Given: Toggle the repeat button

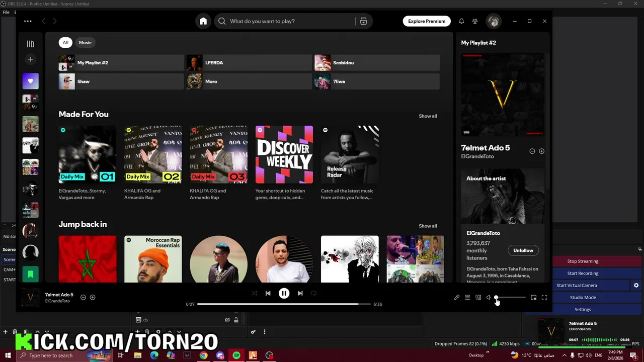Looking at the screenshot, I should pos(313,293).
